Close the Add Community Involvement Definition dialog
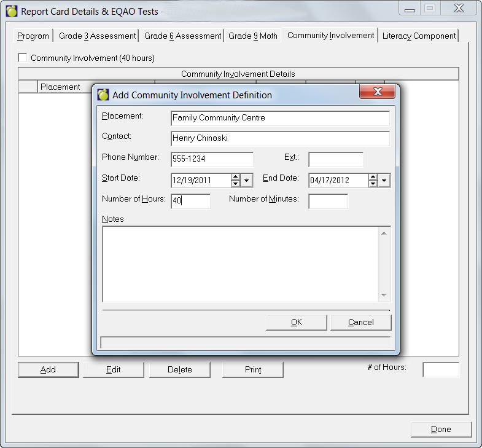Screen dimensions: 482x448 coord(376,92)
